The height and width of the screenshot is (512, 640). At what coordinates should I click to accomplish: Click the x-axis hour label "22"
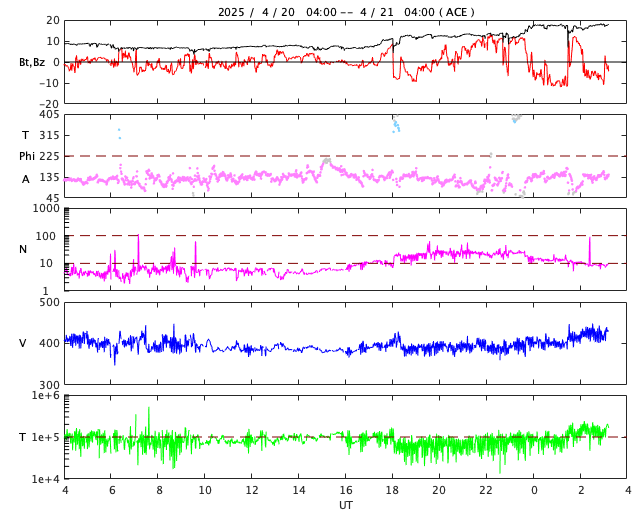pos(486,490)
